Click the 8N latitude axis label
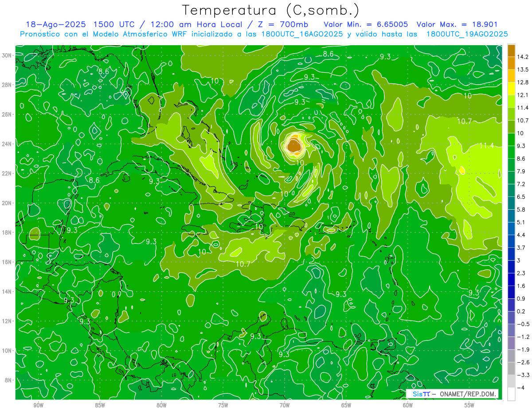The image size is (532, 411). [8, 380]
